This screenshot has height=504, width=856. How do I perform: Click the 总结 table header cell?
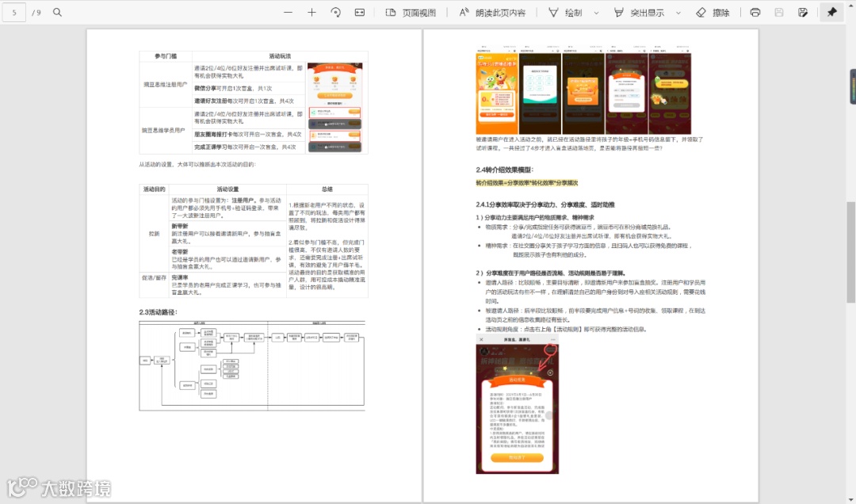327,189
